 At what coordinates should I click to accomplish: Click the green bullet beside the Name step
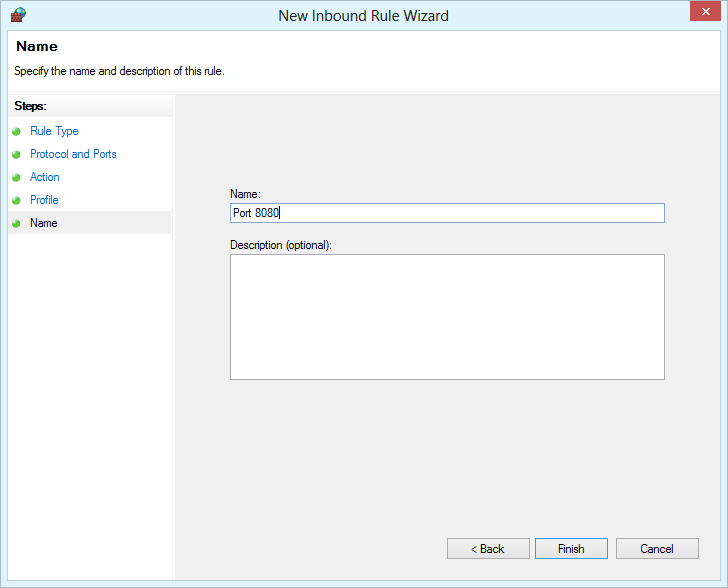pyautogui.click(x=16, y=223)
